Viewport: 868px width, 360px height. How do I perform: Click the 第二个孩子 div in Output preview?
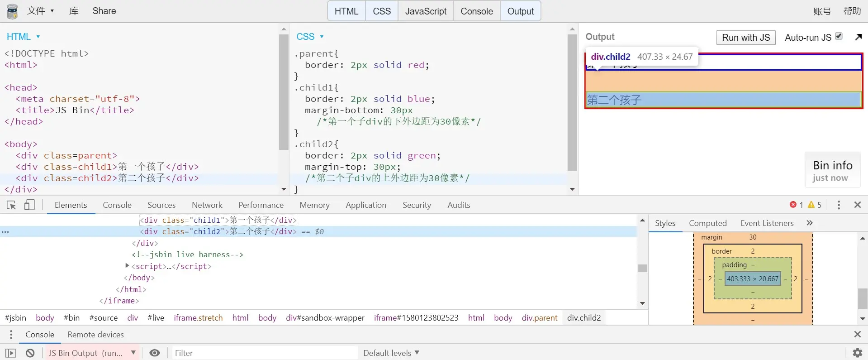tap(723, 100)
